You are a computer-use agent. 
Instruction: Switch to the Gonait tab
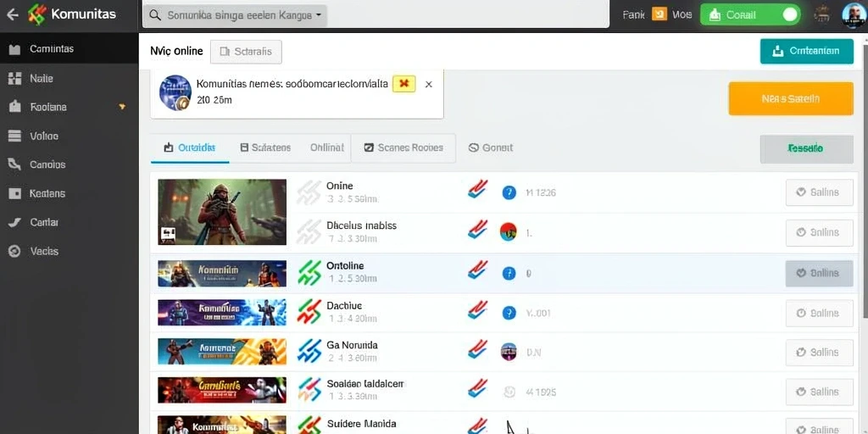[x=491, y=147]
